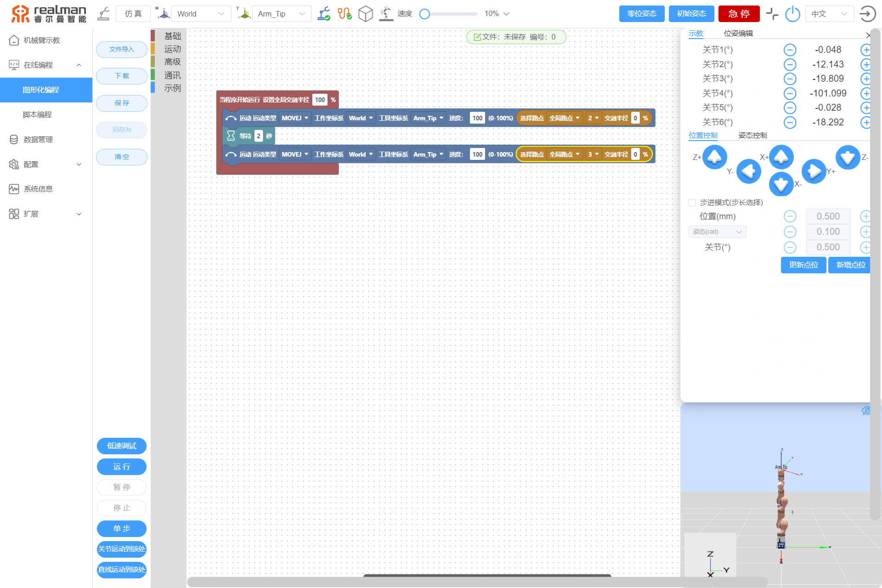Open the Arm_Tip tool frame dropdown
This screenshot has width=882, height=588.
coord(281,14)
